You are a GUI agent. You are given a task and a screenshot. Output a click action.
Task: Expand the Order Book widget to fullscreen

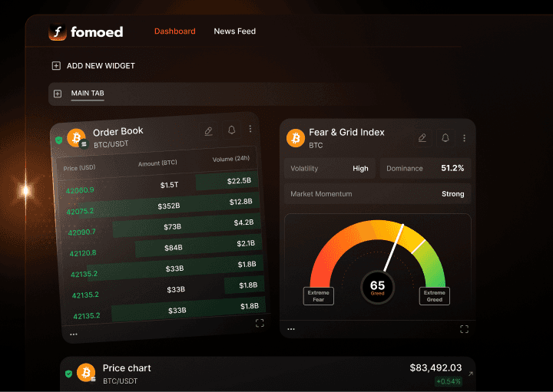pos(260,323)
